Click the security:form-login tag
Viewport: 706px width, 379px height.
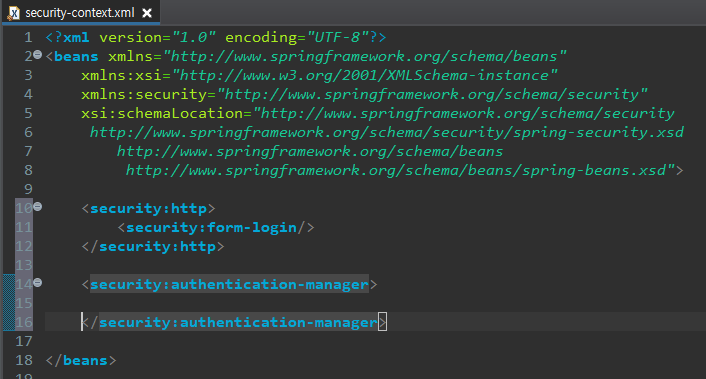216,228
